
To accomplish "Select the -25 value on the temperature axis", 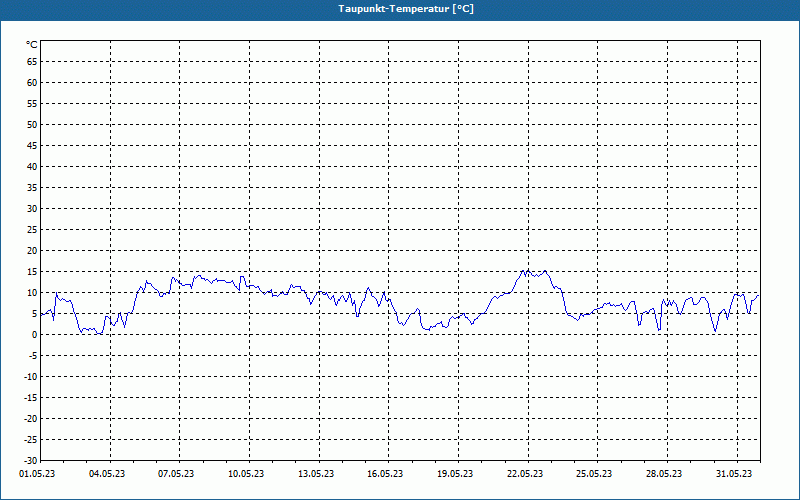I will tap(31, 439).
